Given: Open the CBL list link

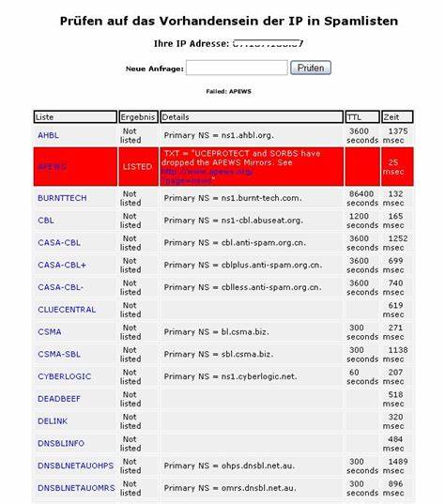Looking at the screenshot, I should [46, 221].
